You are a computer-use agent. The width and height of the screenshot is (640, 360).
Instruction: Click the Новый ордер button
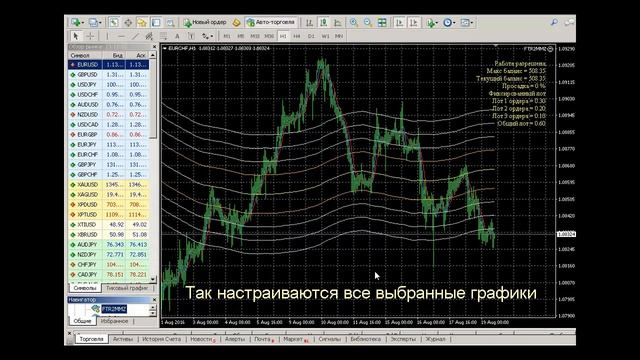pyautogui.click(x=205, y=22)
